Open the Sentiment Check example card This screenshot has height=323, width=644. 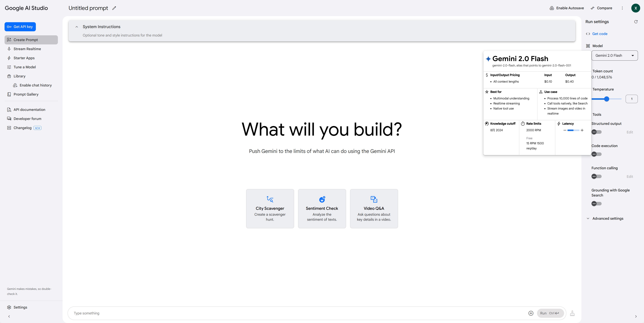pos(322,208)
